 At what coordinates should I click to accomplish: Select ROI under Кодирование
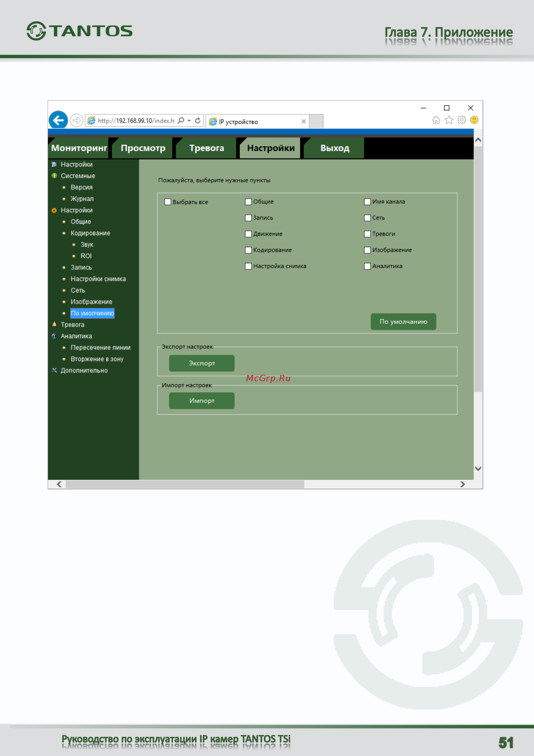(x=86, y=256)
